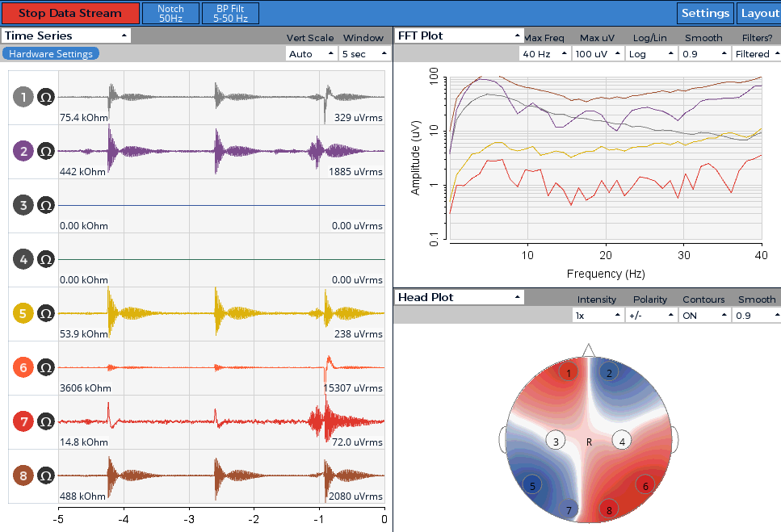Image resolution: width=781 pixels, height=532 pixels.
Task: Disable channel 4 number button
Action: 23,259
